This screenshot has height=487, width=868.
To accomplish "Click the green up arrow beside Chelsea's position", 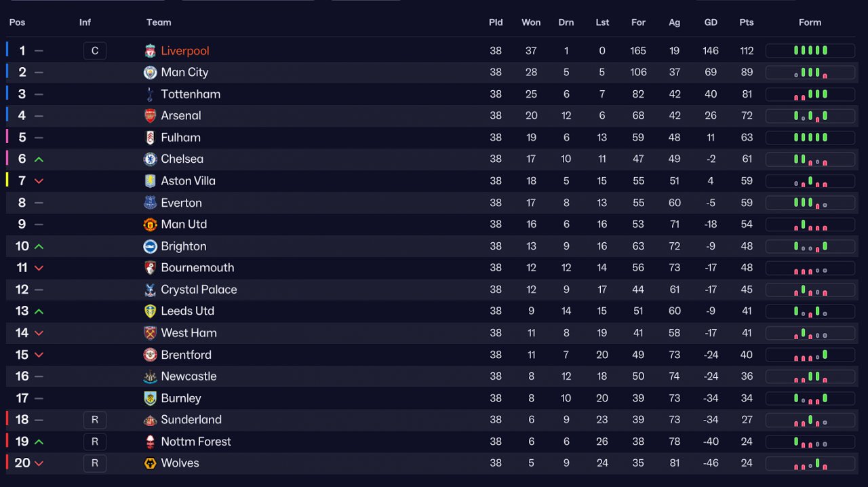I will 39,159.
